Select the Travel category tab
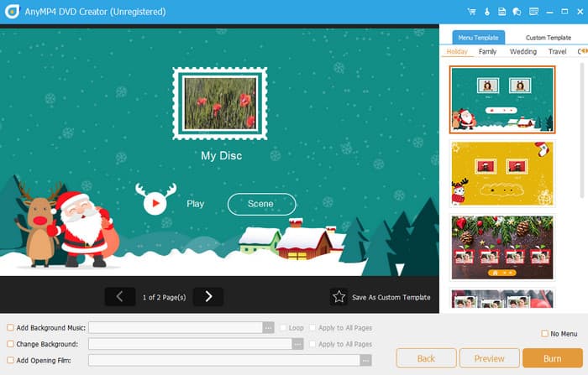 pyautogui.click(x=557, y=51)
